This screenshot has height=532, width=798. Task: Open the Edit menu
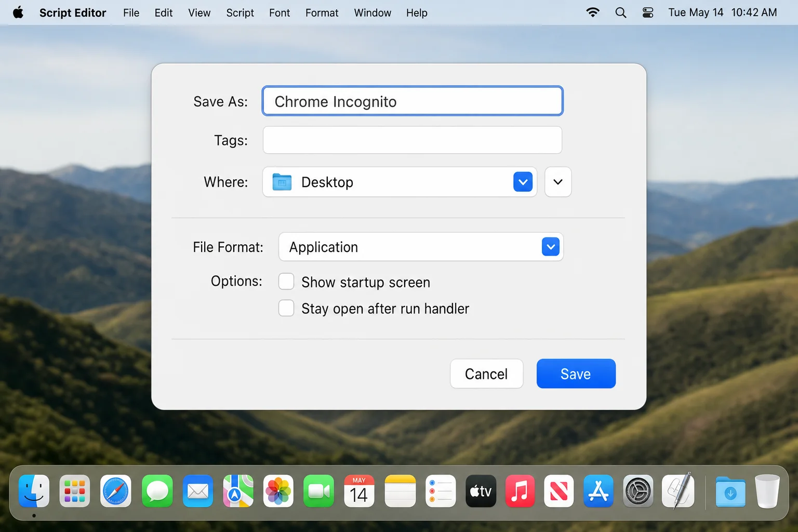coord(164,12)
